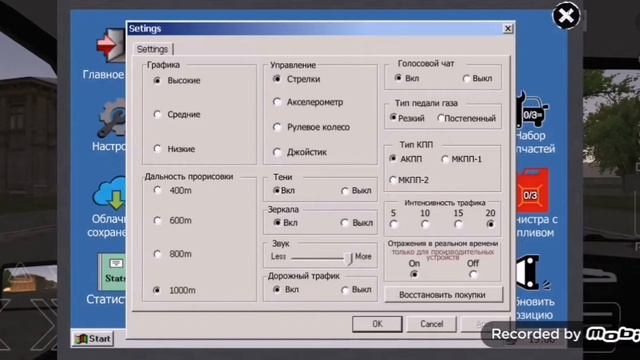Set traffic intensity to 10

(x=425, y=224)
